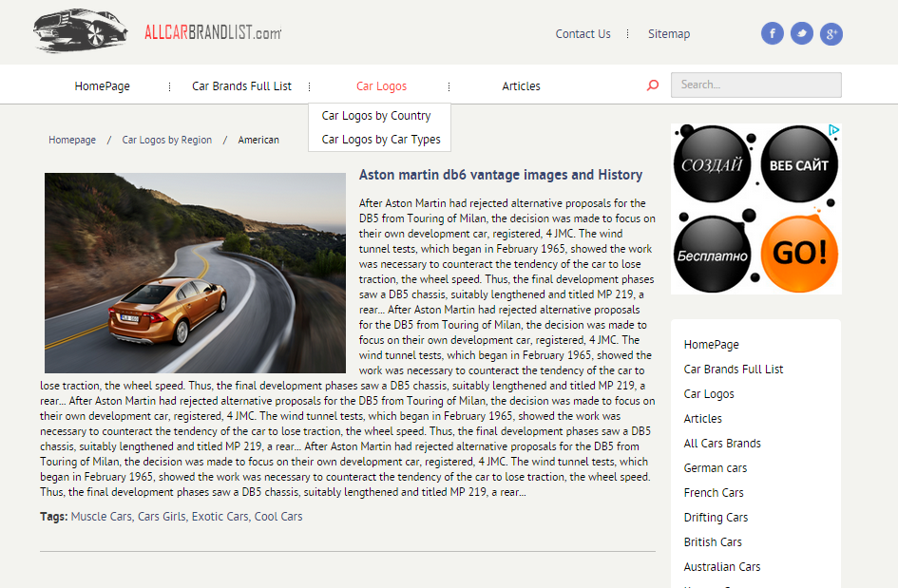Viewport: 898px width, 588px height.
Task: Open Cars Girls tag
Action: pyautogui.click(x=162, y=517)
